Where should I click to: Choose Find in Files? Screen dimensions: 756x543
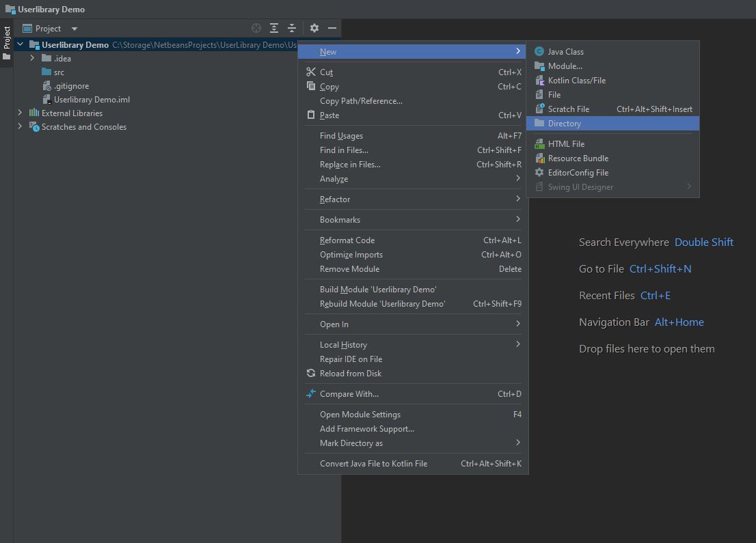(413, 150)
